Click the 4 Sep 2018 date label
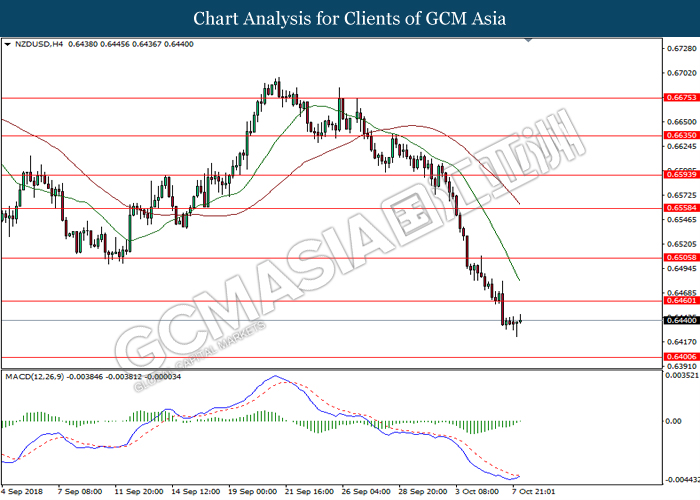 click(22, 492)
